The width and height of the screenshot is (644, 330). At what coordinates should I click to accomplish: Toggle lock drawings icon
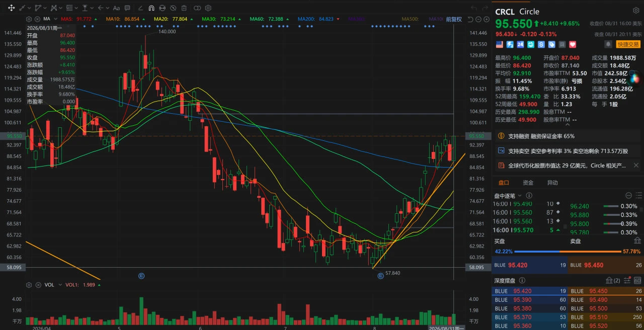[162, 8]
